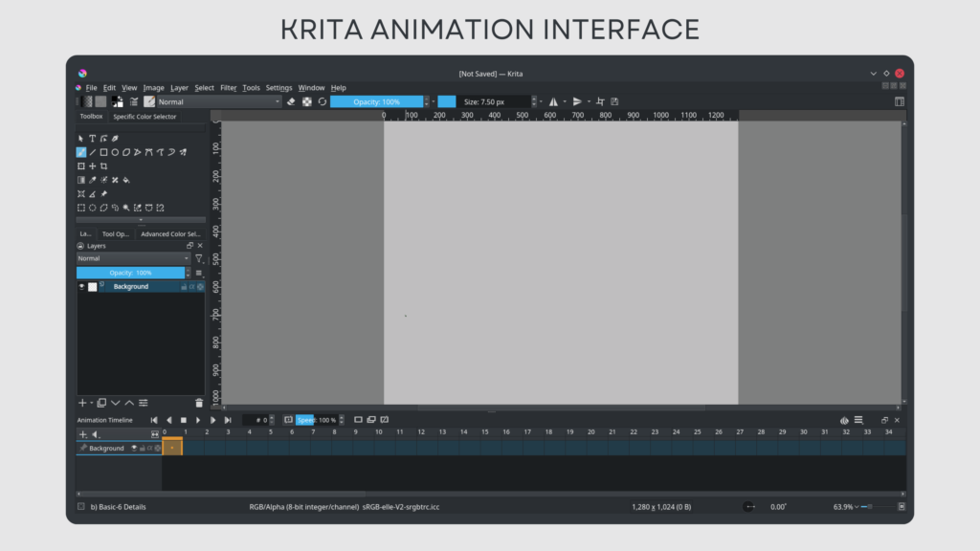980x551 pixels.
Task: Pick the Rectangle shape tool
Action: pyautogui.click(x=103, y=152)
